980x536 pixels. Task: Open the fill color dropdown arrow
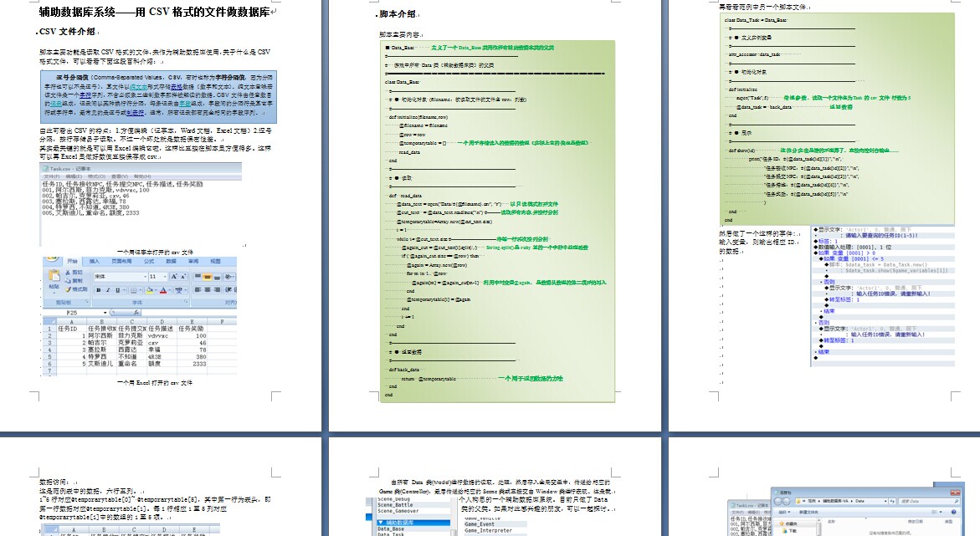(x=156, y=290)
